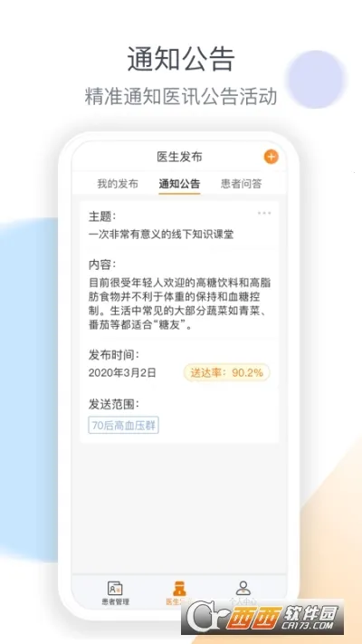362x644 pixels.
Task: Click the 西西软件园 watermark logo
Action: click(x=263, y=616)
